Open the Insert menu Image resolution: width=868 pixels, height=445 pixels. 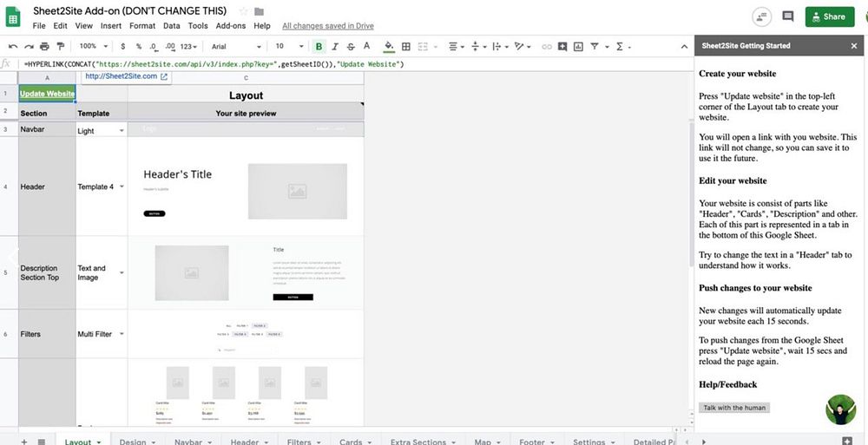click(x=111, y=25)
